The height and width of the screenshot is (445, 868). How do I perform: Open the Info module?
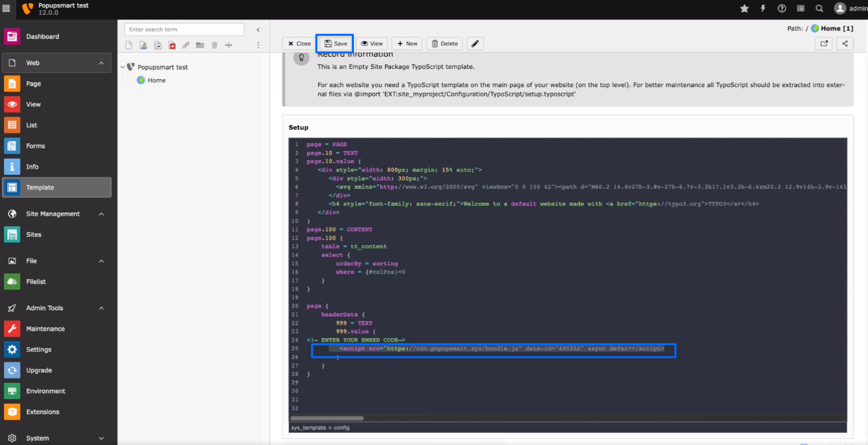point(57,167)
